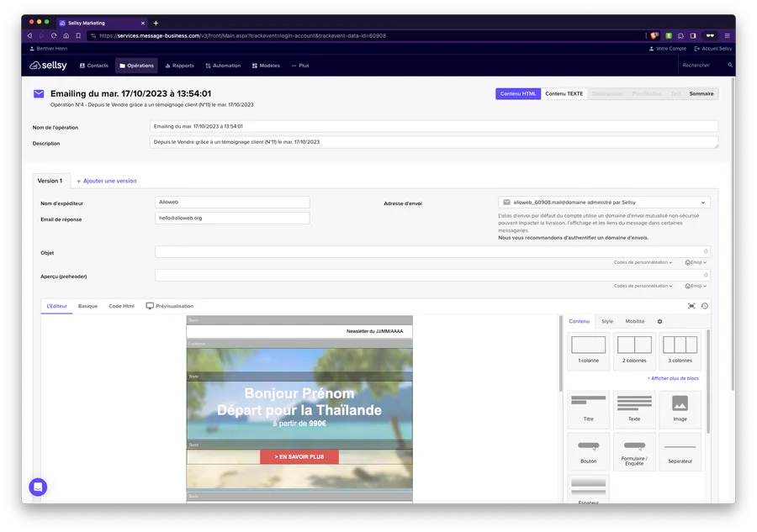Viewport: 757px width, 532px height.
Task: Open the browser extensions puzzle icon
Action: coord(680,35)
